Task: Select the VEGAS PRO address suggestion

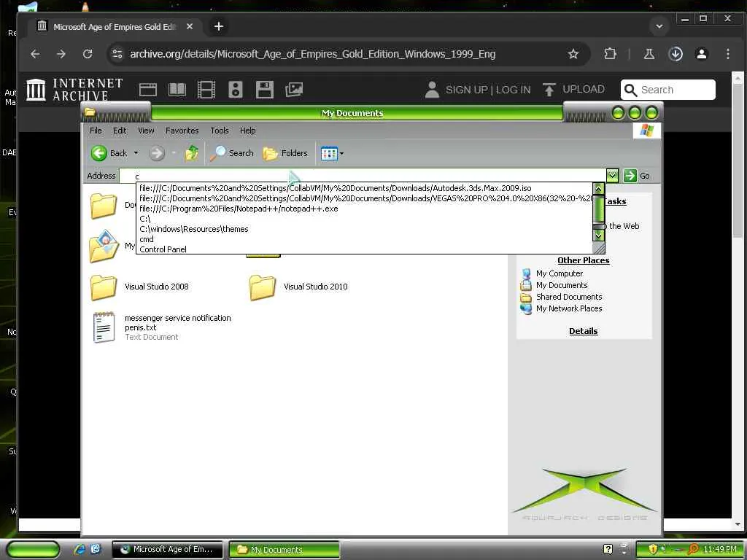Action: point(365,198)
